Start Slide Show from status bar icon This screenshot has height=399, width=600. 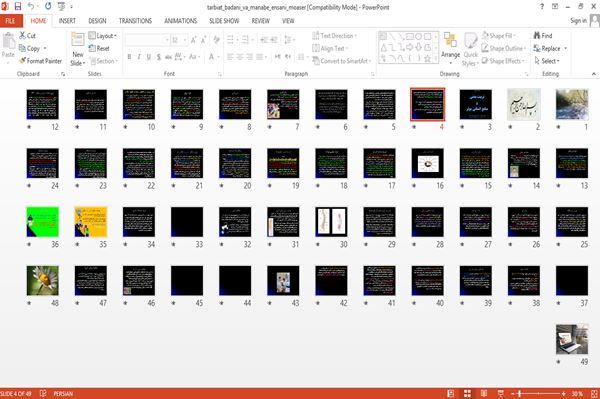501,393
